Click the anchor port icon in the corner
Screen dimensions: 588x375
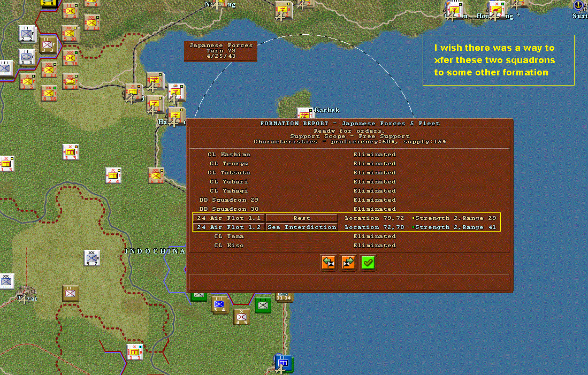(579, 5)
